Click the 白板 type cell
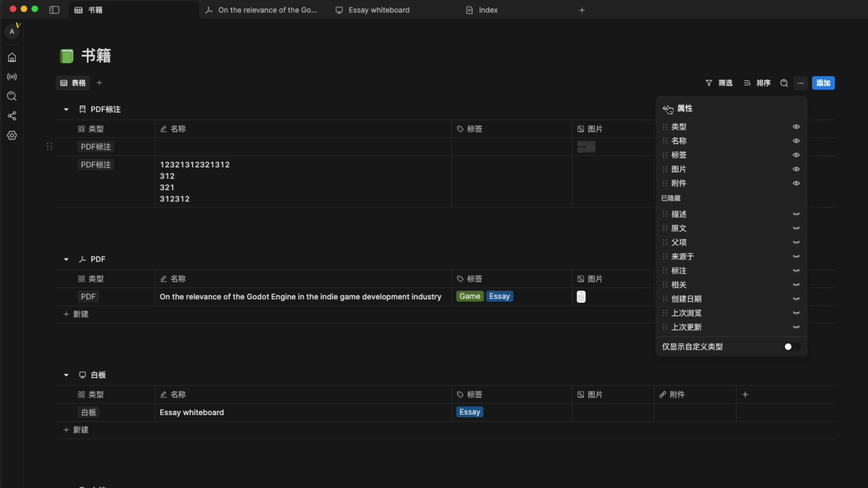868x488 pixels. tap(88, 412)
